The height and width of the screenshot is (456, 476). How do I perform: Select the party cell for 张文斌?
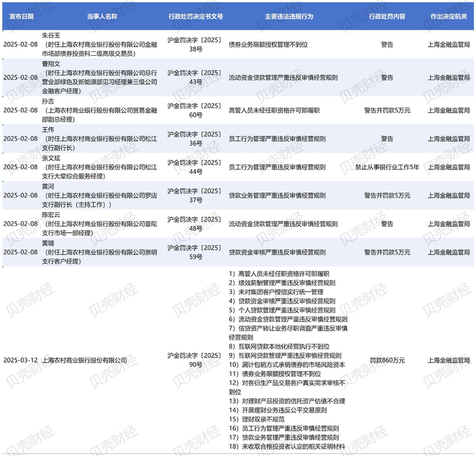99,167
